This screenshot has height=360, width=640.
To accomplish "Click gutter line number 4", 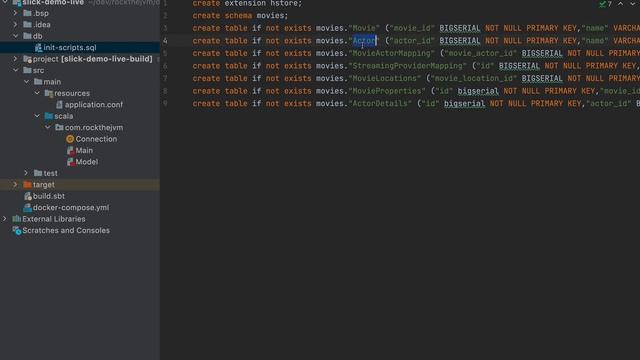I will tap(165, 41).
